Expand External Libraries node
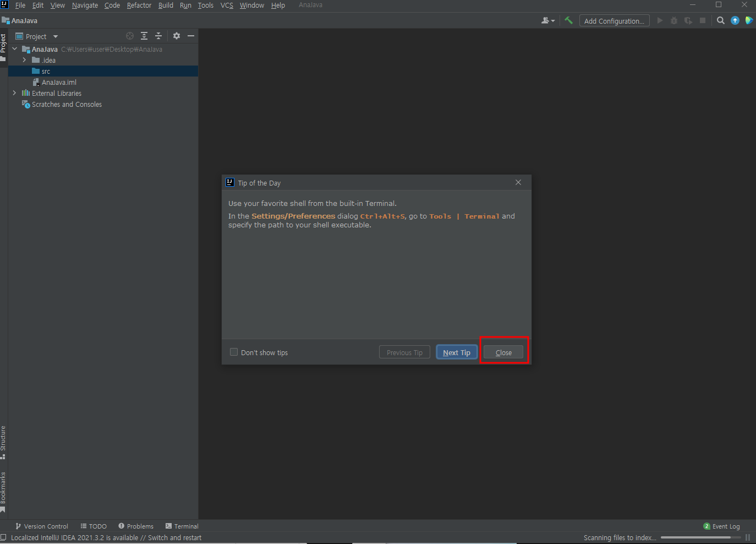Screen dimensions: 756x544 15,93
